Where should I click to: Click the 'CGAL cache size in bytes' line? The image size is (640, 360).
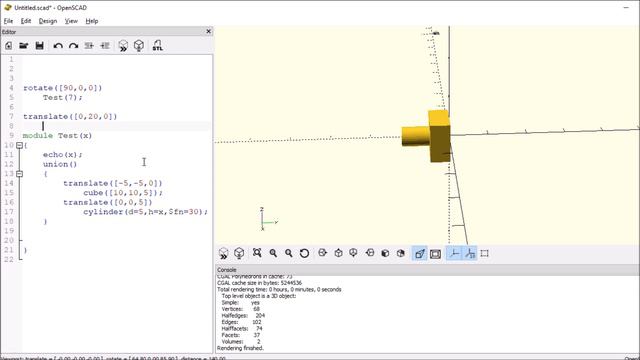[260, 283]
